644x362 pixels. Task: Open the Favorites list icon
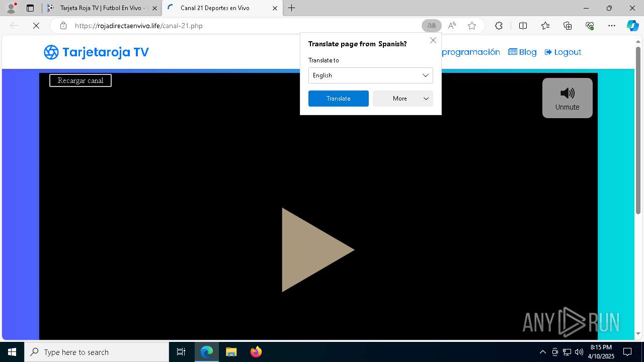tap(545, 26)
